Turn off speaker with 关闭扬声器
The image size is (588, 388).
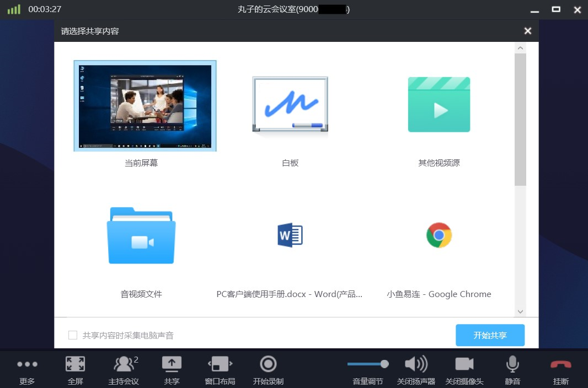(416, 370)
